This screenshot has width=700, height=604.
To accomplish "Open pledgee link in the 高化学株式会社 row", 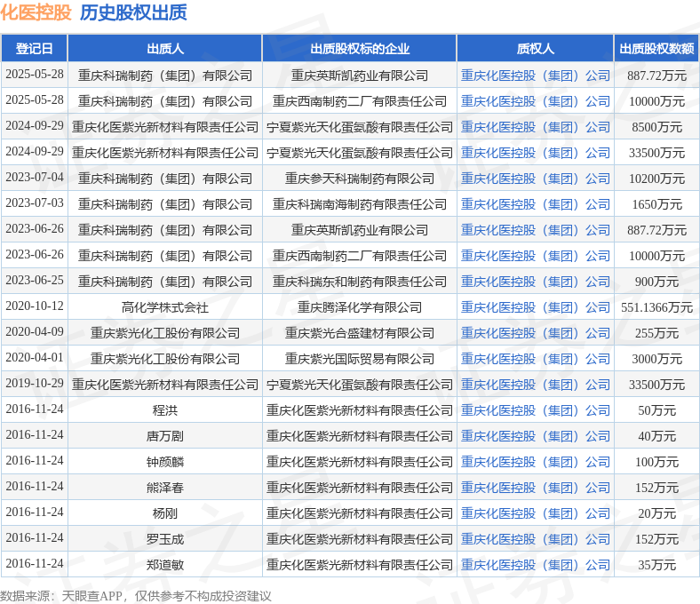I will coord(535,307).
